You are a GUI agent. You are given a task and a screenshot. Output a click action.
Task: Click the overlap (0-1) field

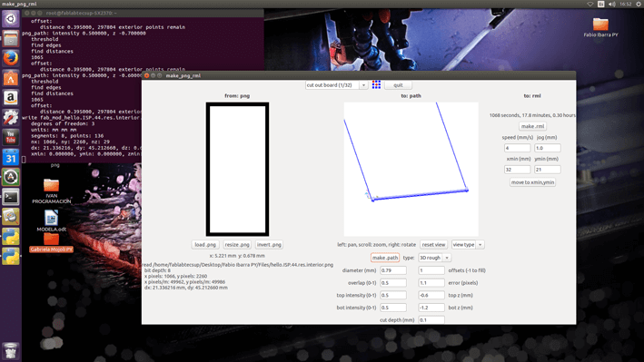point(393,283)
